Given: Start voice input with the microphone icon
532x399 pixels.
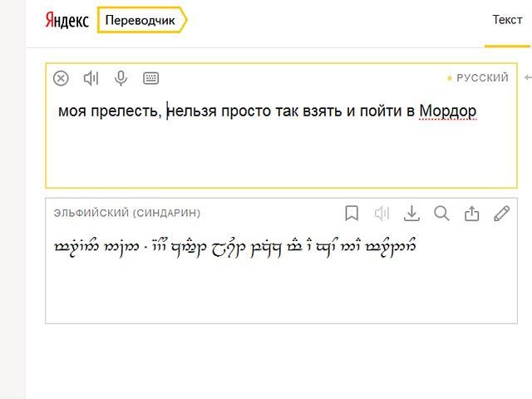Looking at the screenshot, I should 121,78.
